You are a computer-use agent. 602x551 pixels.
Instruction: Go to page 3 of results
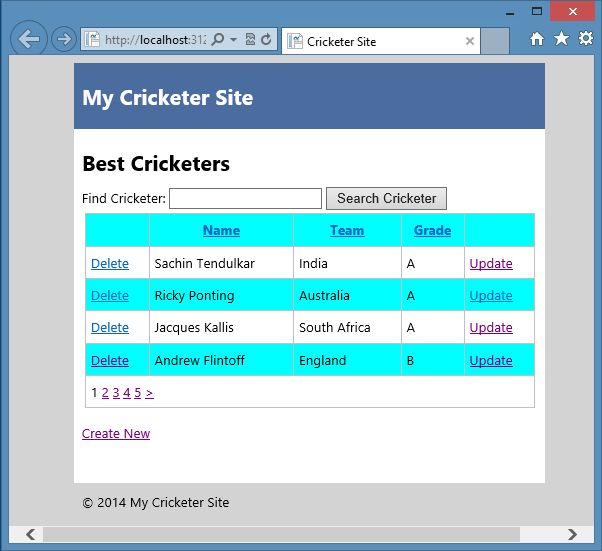pos(116,392)
